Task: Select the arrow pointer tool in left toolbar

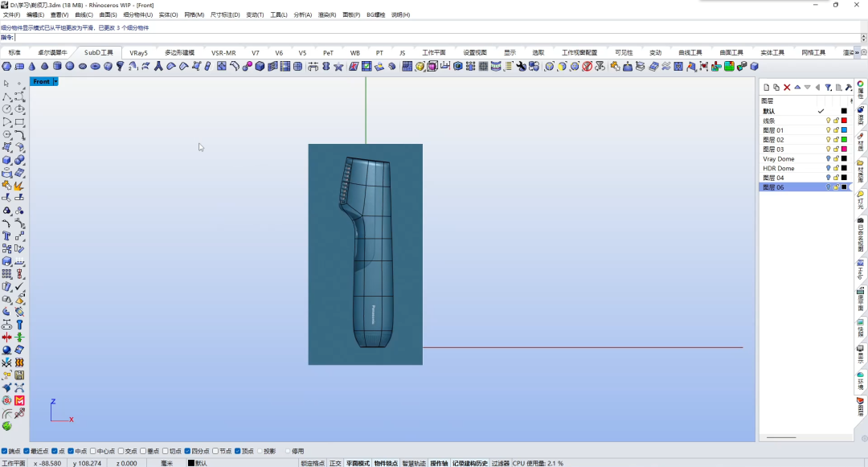Action: click(6, 84)
